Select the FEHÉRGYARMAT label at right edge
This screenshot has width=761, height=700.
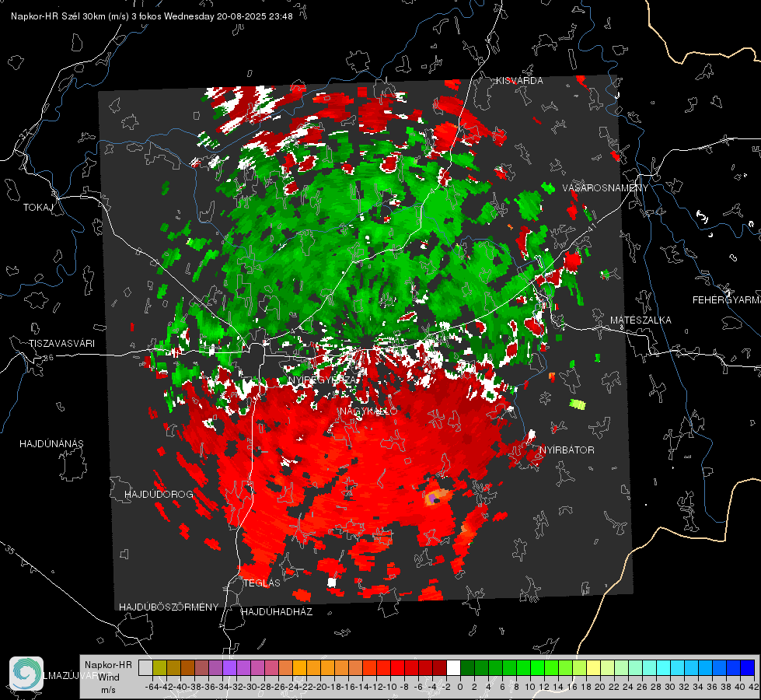coord(727,300)
